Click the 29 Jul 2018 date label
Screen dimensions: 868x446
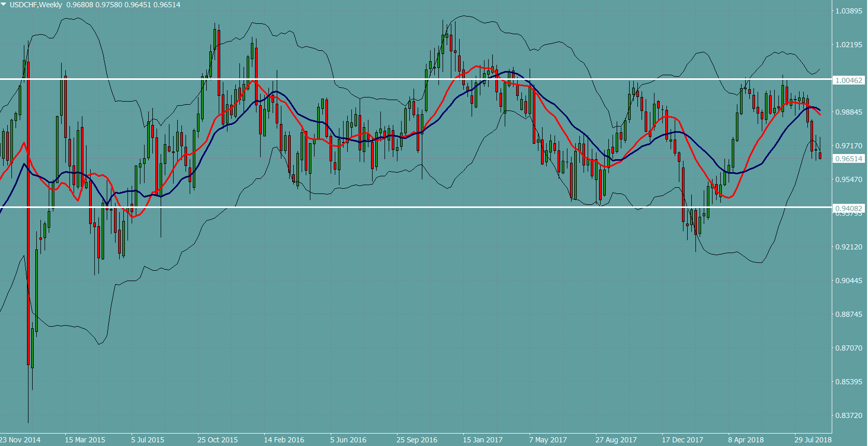(813, 440)
